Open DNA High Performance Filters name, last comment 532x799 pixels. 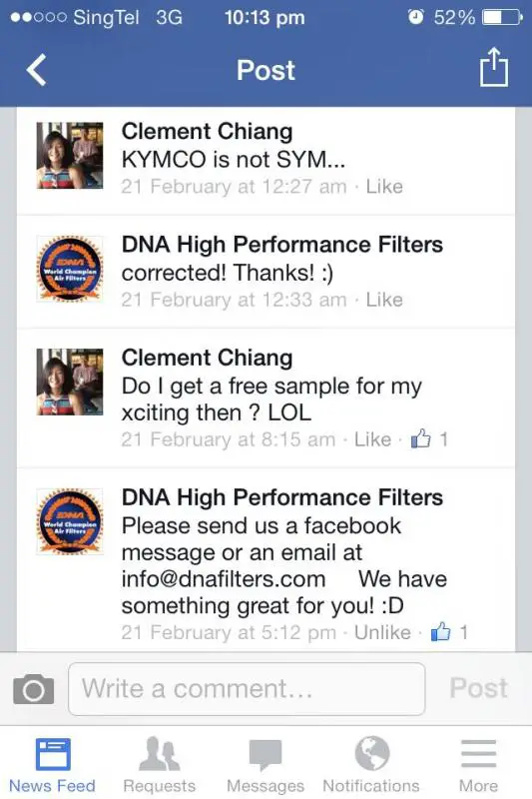[282, 497]
